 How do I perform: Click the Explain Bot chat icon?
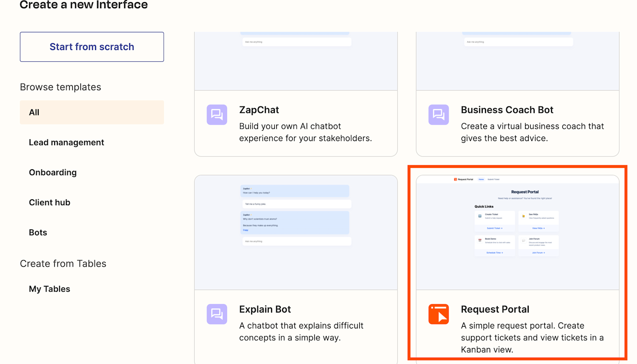coord(217,314)
